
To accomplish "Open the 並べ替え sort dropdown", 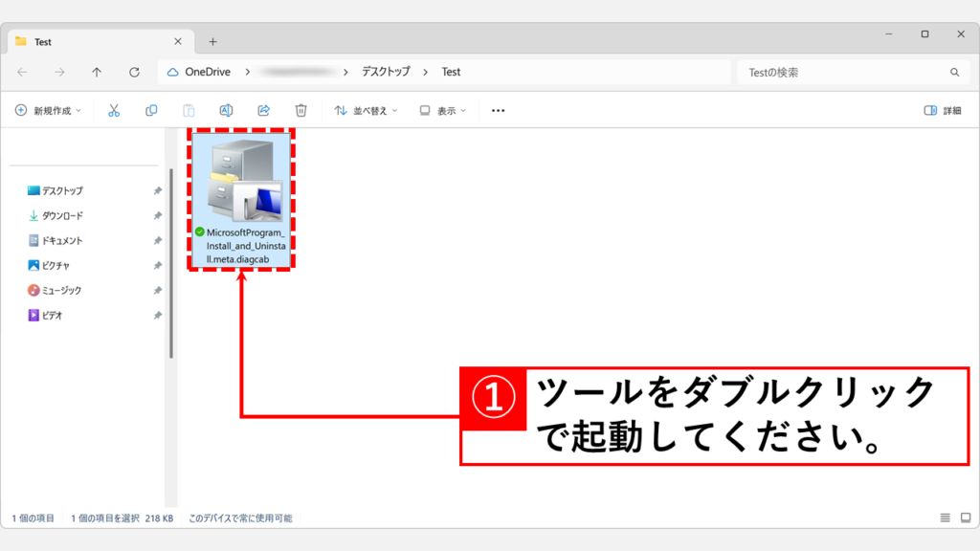I will (x=367, y=111).
